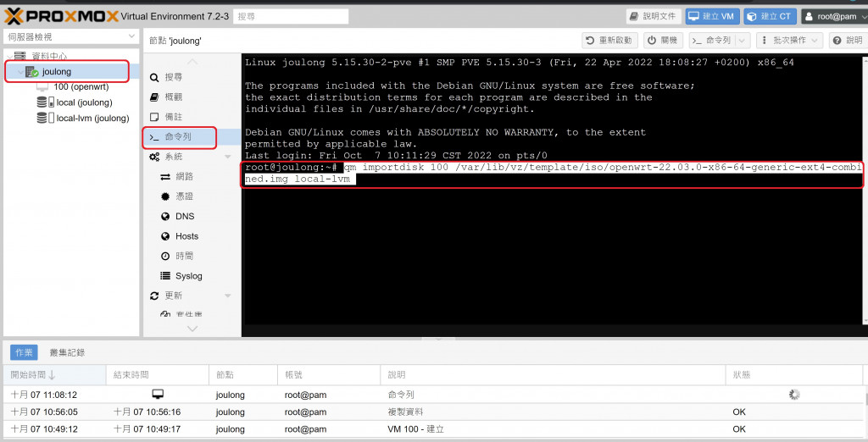Switch to the 作業 tasks tab
The width and height of the screenshot is (868, 442).
coord(24,352)
